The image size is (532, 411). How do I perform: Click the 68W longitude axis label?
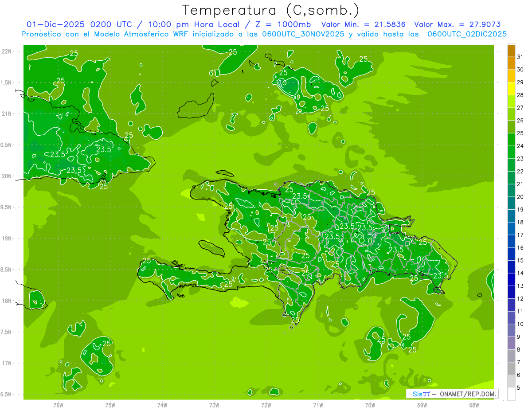click(x=474, y=405)
